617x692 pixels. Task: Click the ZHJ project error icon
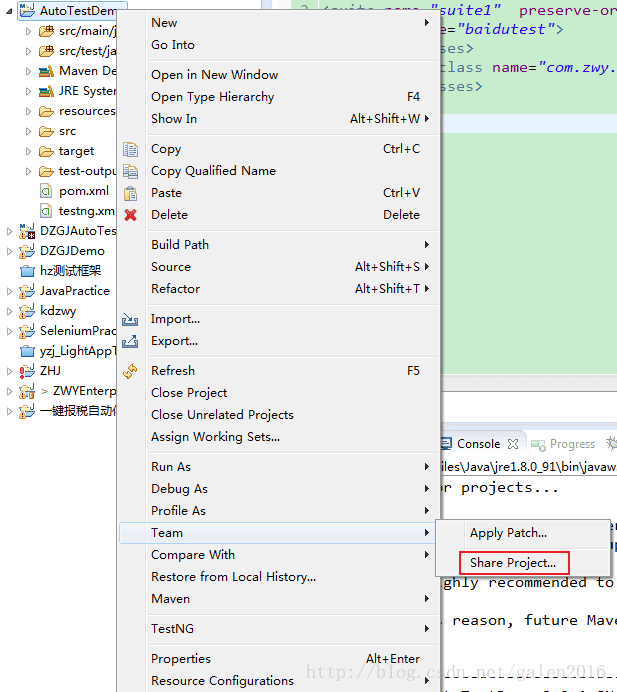point(27,371)
